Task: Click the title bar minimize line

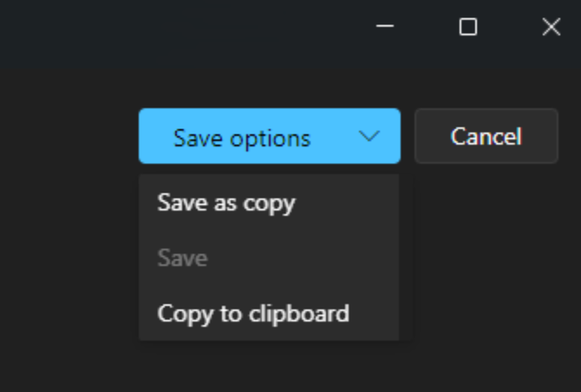Action: coord(385,26)
